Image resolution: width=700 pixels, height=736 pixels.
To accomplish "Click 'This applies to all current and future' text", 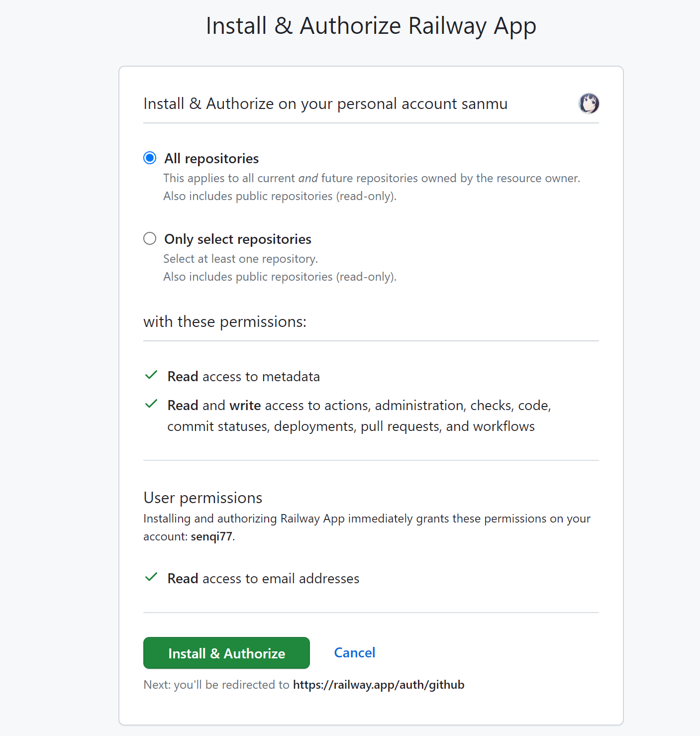I will point(372,178).
